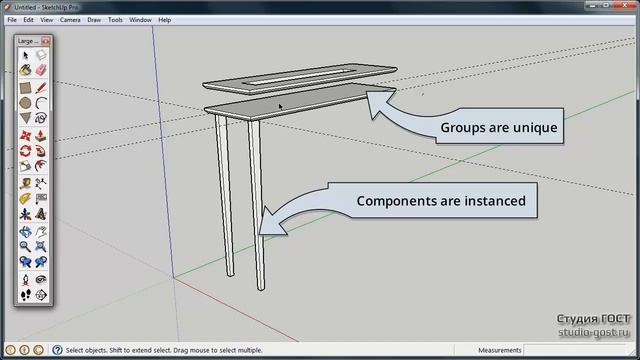640x360 pixels.
Task: Select the Section Plane tool
Action: coord(41,295)
